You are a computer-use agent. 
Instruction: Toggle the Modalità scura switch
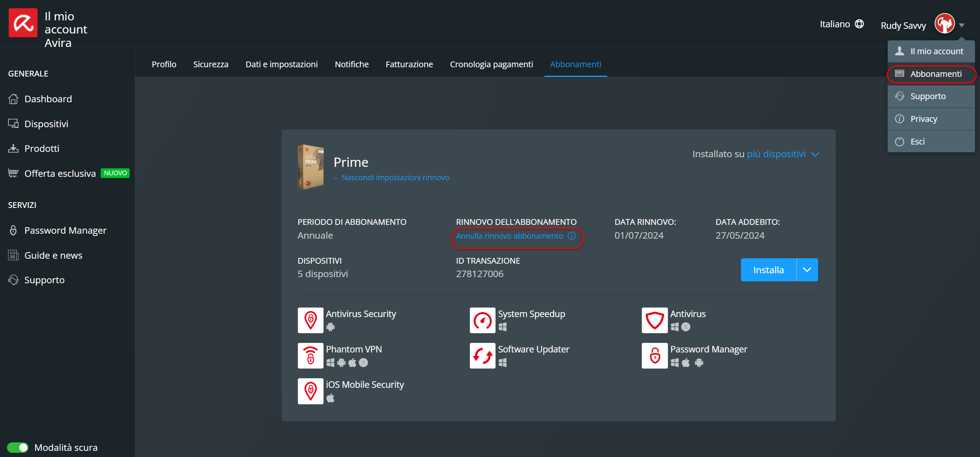pyautogui.click(x=18, y=447)
